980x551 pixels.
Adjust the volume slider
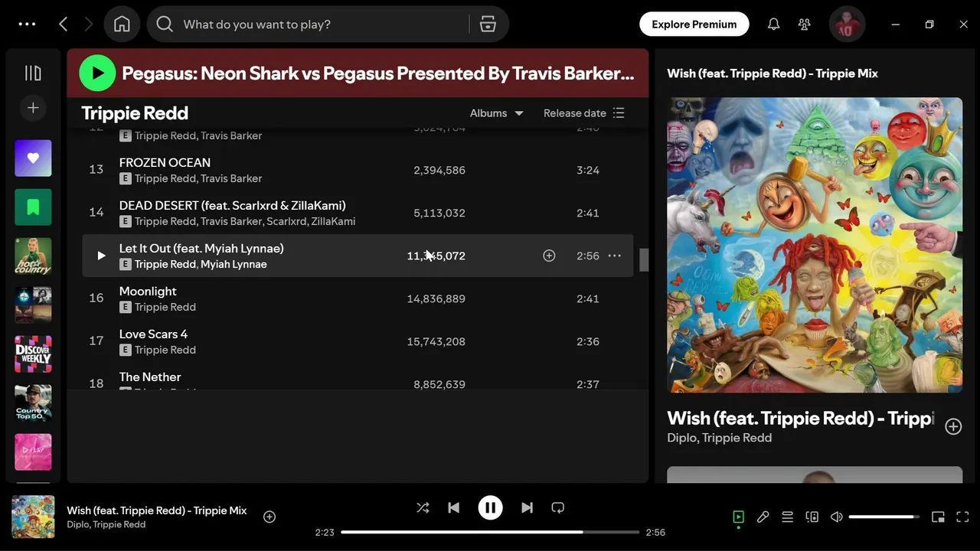tap(884, 517)
